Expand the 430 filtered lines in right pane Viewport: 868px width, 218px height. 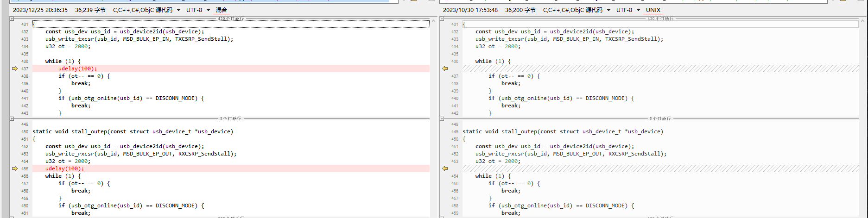coord(442,19)
